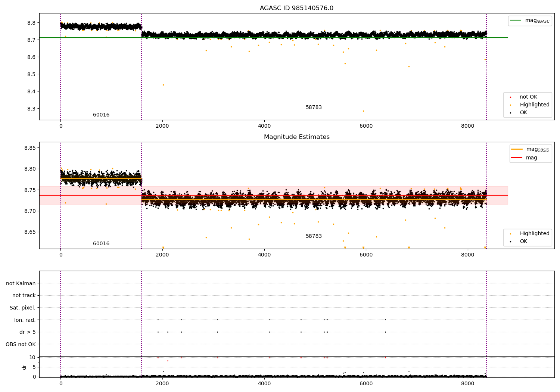Select the "8.7" y-tick in the top plot
Screen dimensions: 560x392
(31, 40)
